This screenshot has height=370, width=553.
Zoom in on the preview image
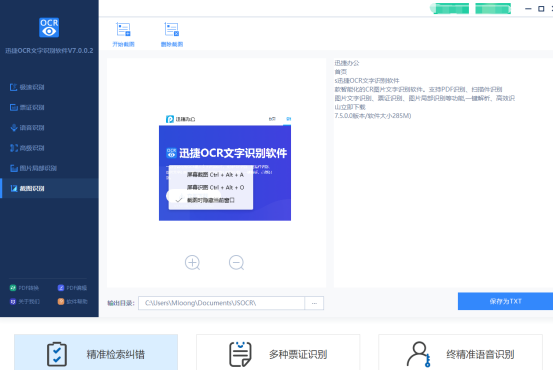(193, 263)
